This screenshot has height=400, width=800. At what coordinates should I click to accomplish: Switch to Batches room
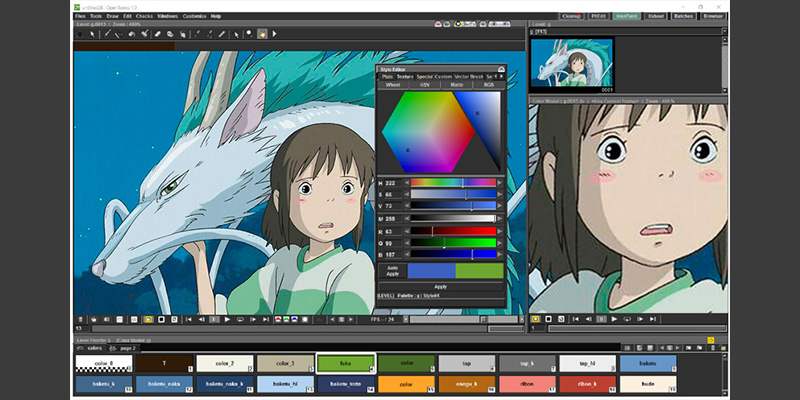tap(683, 16)
